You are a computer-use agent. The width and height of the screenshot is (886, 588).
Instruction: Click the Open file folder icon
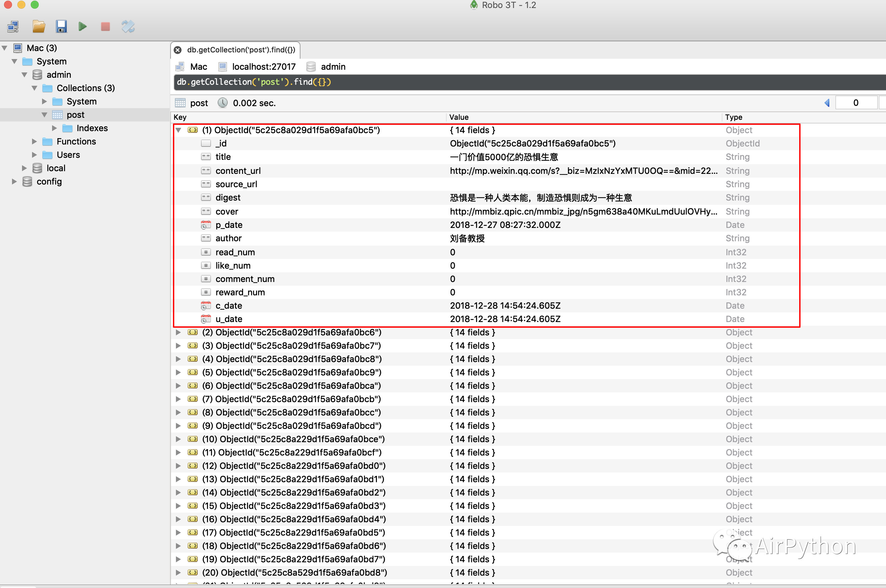tap(39, 27)
